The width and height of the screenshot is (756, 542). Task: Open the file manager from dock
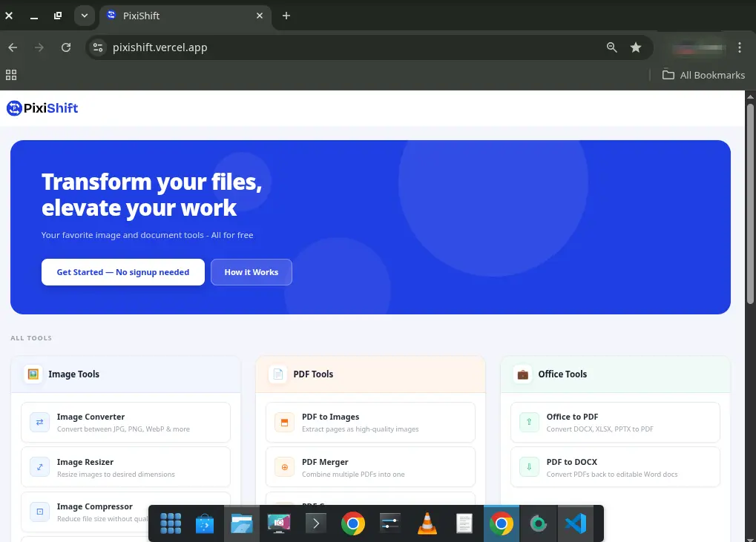click(x=242, y=523)
